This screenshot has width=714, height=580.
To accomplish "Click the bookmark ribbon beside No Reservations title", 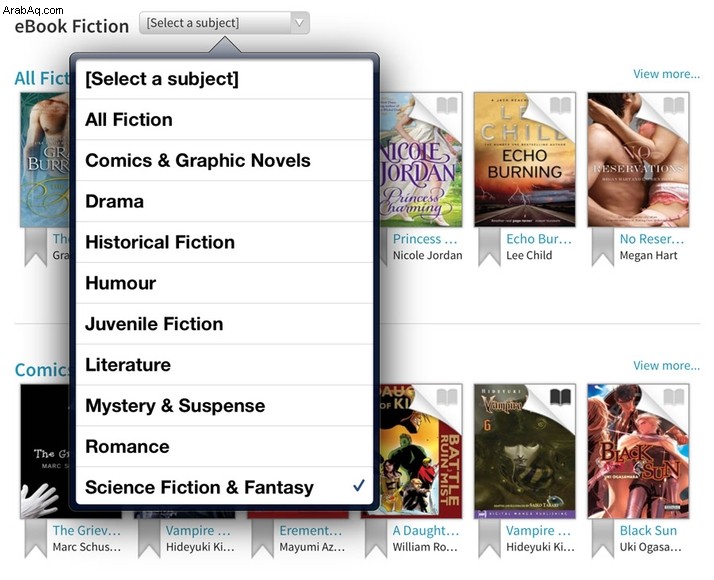I will coord(603,247).
